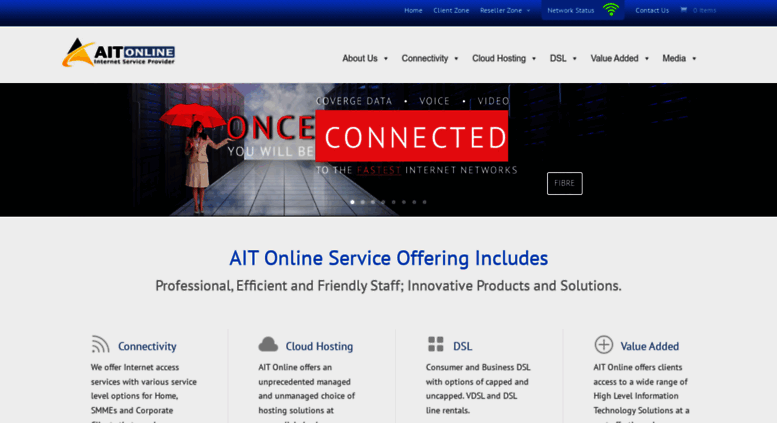Image resolution: width=777 pixels, height=423 pixels.
Task: Expand the Reseller Zone dropdown arrow
Action: (528, 10)
